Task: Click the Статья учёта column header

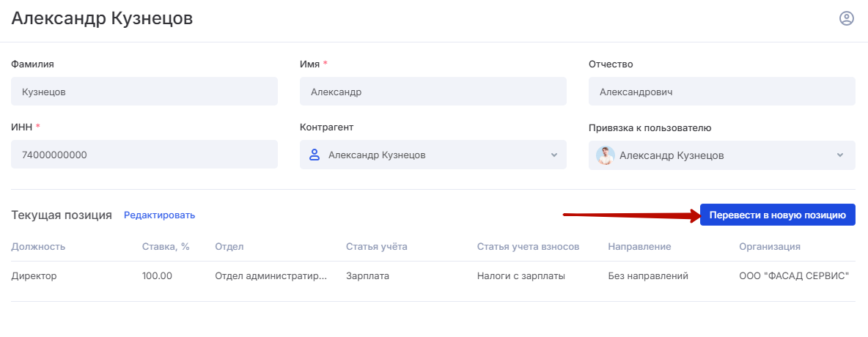Action: click(376, 247)
